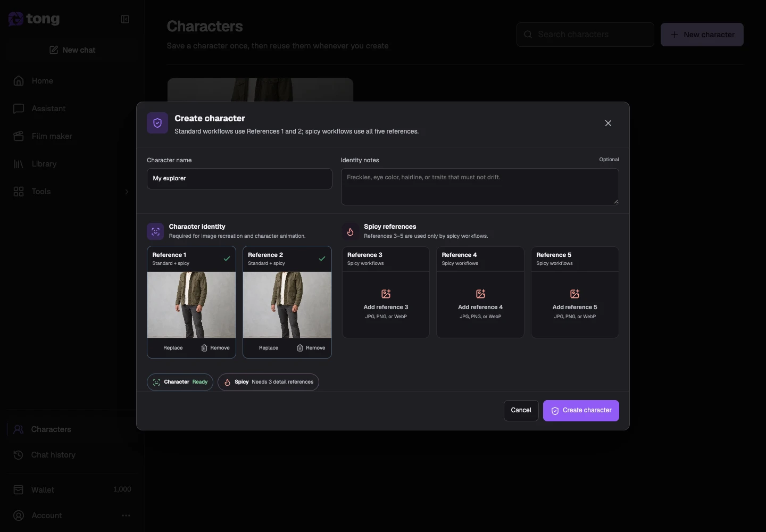Click the Reference 1 green checkmark

point(227,259)
